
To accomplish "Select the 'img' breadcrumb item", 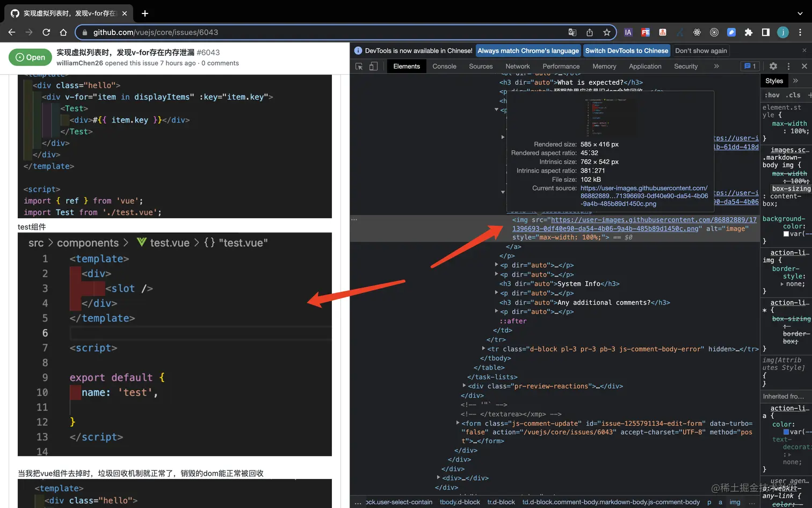I will [x=735, y=502].
